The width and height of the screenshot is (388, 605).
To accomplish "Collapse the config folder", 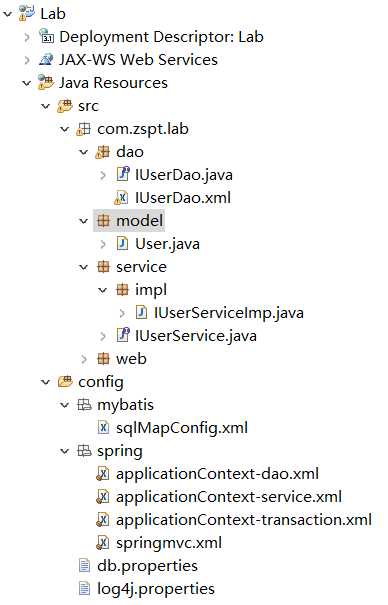I will [x=46, y=382].
